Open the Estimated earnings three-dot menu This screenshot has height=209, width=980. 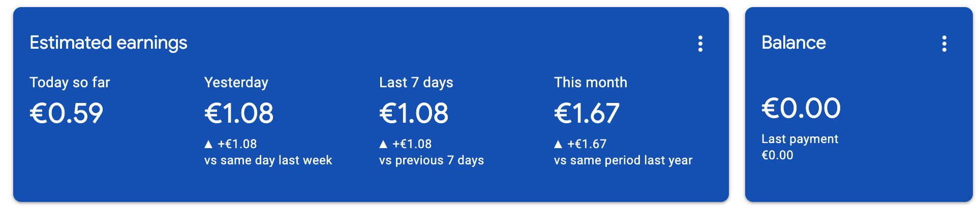pos(700,44)
